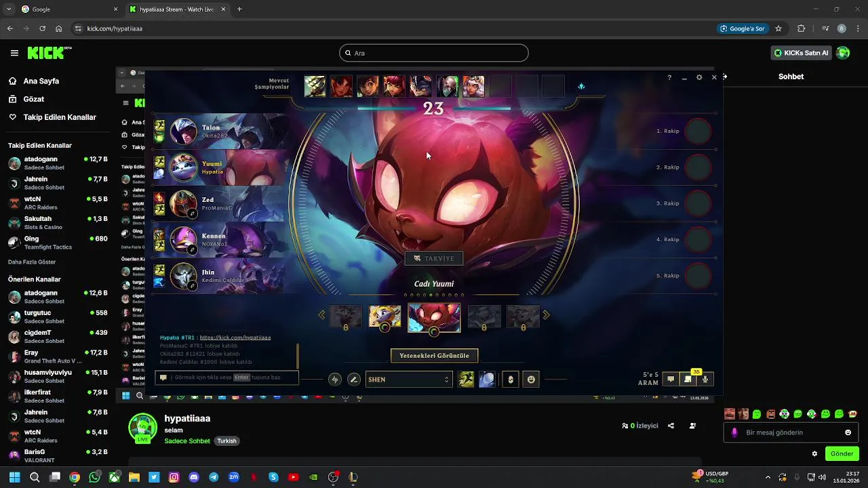Select sixth available bench champion
Viewport: 868px width, 488px height.
[x=447, y=86]
